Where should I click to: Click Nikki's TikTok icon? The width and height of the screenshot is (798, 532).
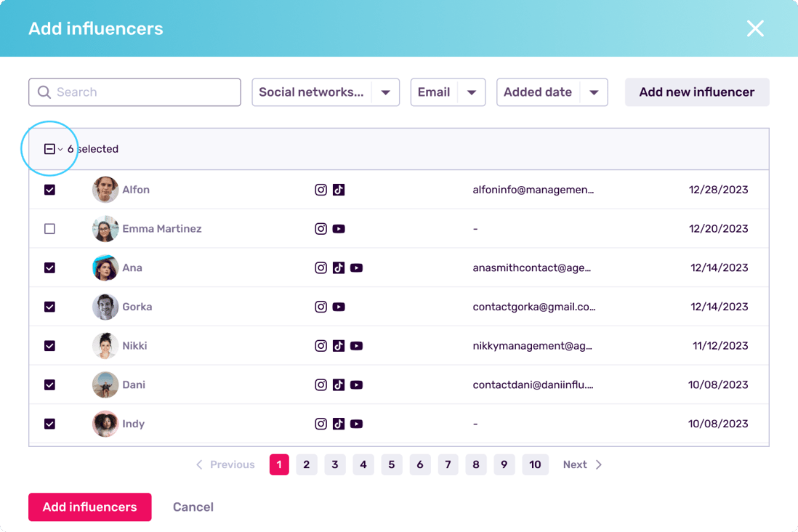click(339, 346)
